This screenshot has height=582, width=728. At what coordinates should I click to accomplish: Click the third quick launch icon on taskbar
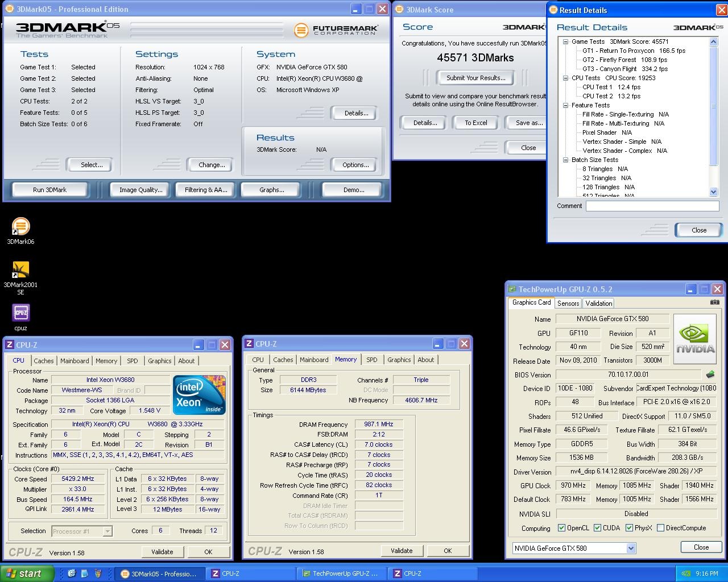tap(98, 573)
